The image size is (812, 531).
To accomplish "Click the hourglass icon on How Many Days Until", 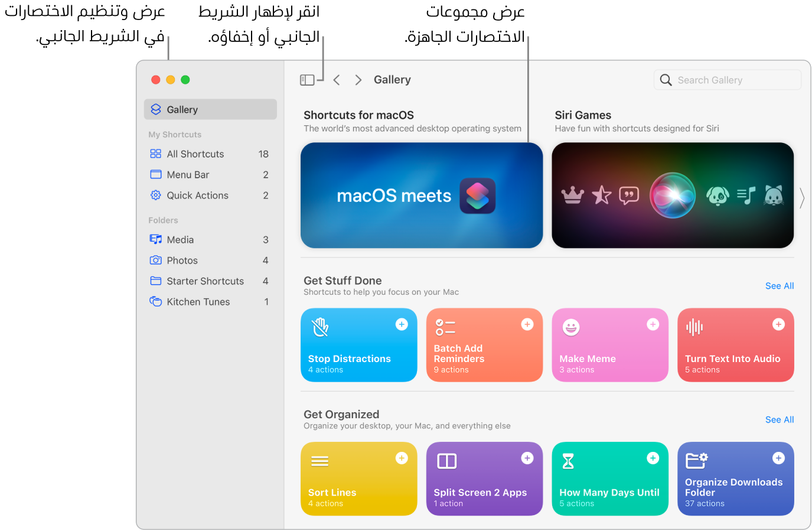I will (568, 461).
